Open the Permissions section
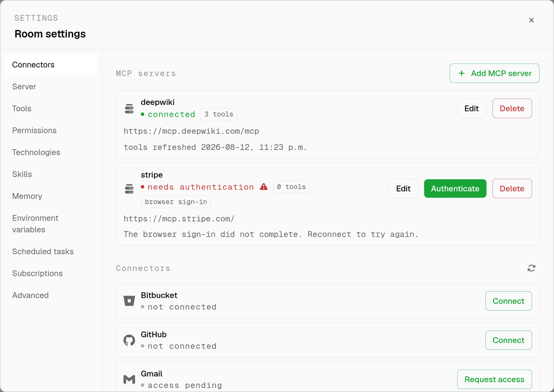 51,130
